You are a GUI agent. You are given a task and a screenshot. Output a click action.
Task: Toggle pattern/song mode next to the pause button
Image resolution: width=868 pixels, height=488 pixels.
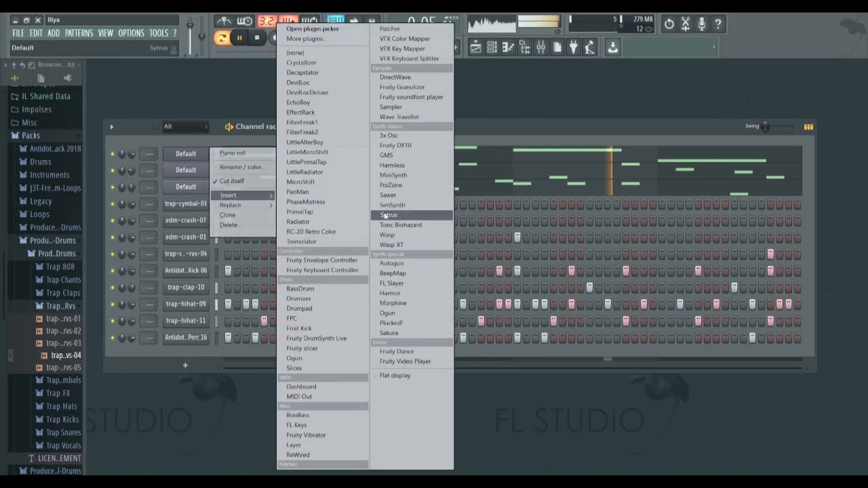[222, 38]
